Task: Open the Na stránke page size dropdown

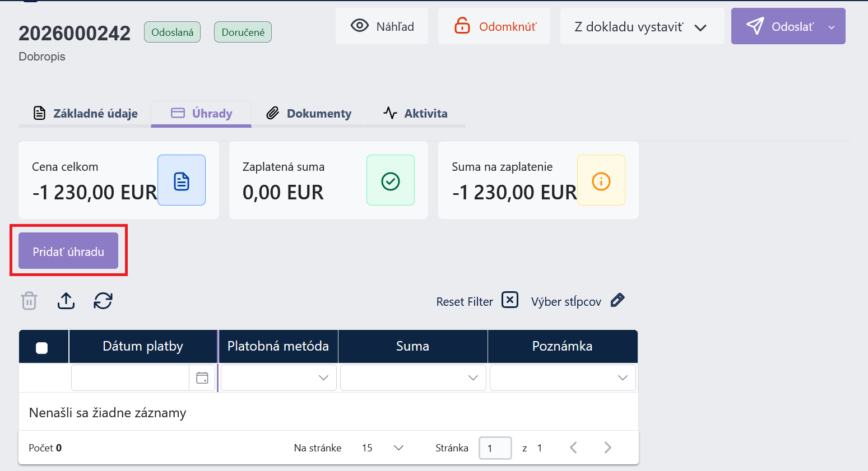Action: point(383,448)
